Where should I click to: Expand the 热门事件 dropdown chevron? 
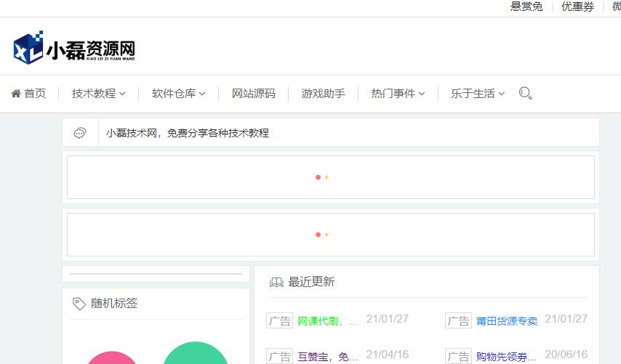pos(422,94)
